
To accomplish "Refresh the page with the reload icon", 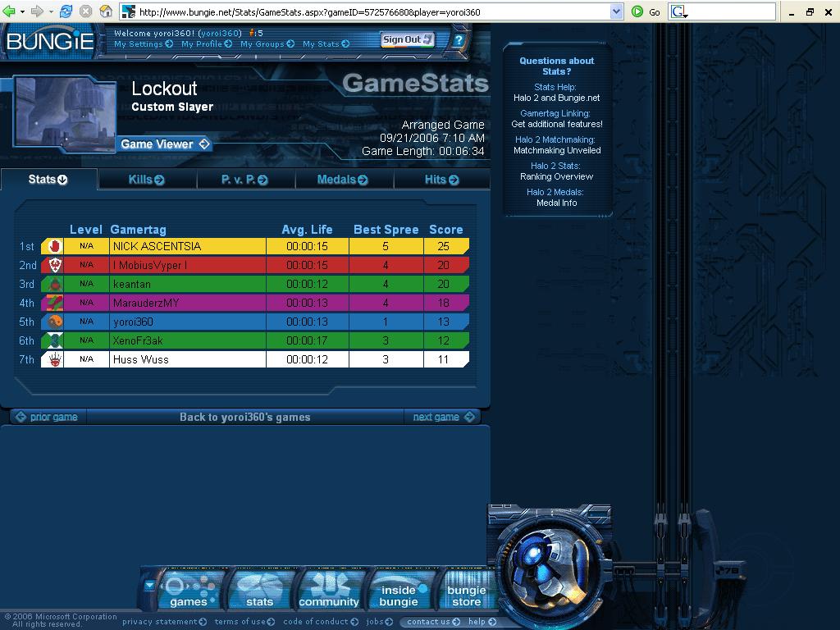I will pyautogui.click(x=66, y=11).
